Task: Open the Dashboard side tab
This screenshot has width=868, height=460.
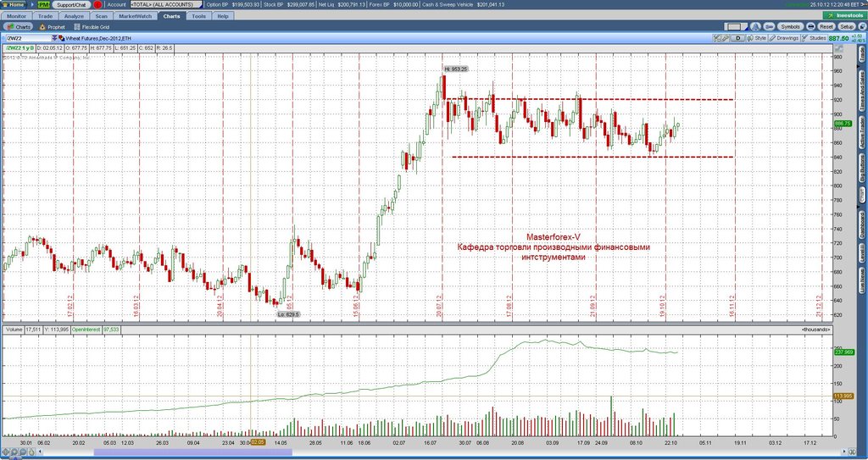Action: point(862,224)
